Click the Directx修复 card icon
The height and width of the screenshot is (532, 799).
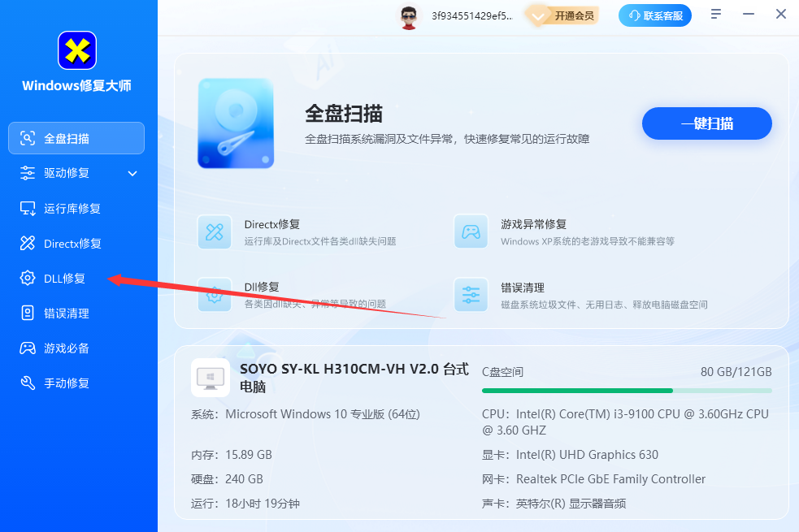[x=215, y=232]
